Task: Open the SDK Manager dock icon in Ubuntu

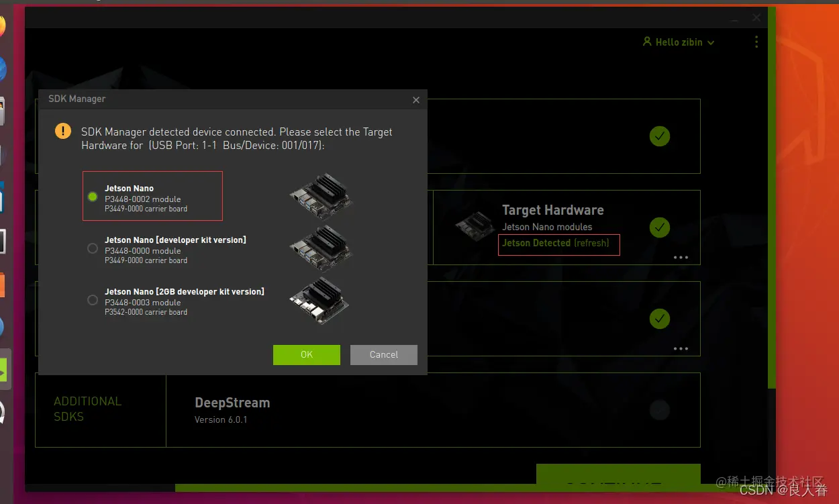Action: tap(4, 370)
